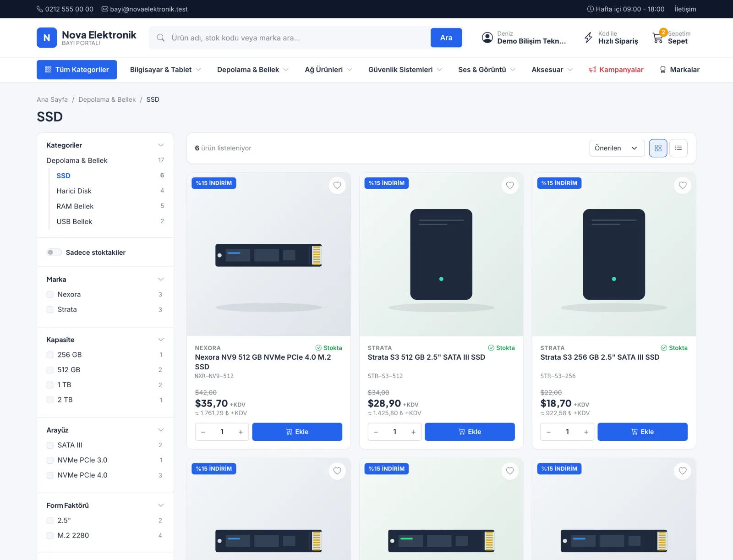Add Nexora NV9 512 GB to cart
Screen dimensions: 733x560
pos(297,432)
